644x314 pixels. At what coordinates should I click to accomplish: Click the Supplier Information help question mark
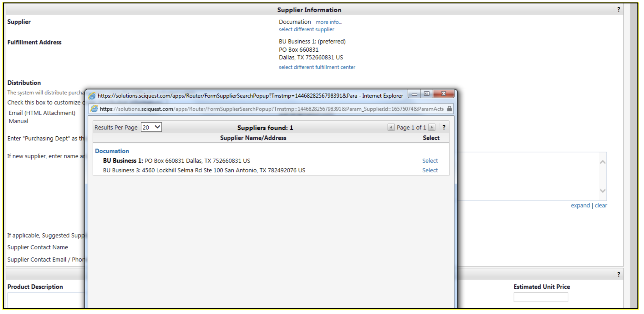(x=618, y=10)
